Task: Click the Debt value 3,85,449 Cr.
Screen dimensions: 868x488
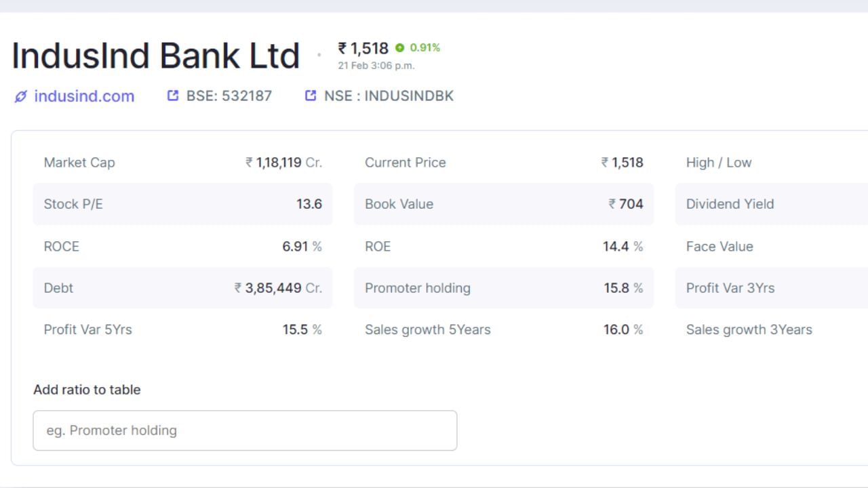Action: coord(279,288)
